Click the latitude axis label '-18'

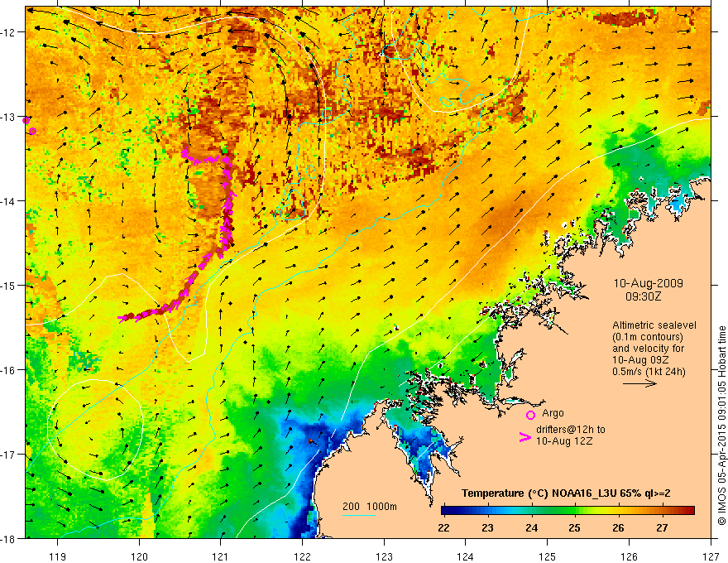[8, 538]
